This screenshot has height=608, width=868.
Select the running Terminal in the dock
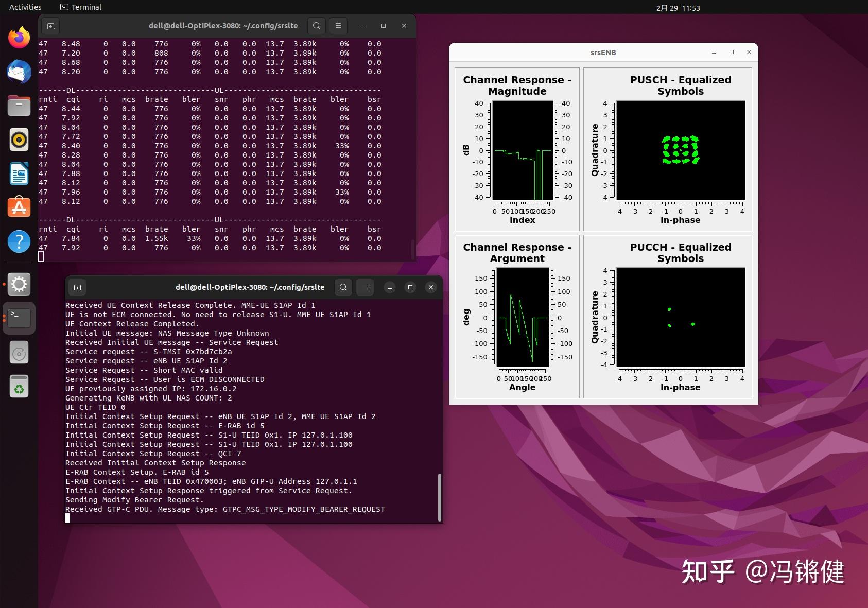click(19, 318)
